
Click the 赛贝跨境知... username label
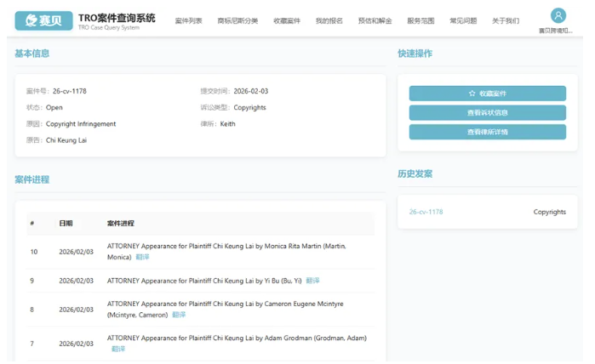(556, 31)
